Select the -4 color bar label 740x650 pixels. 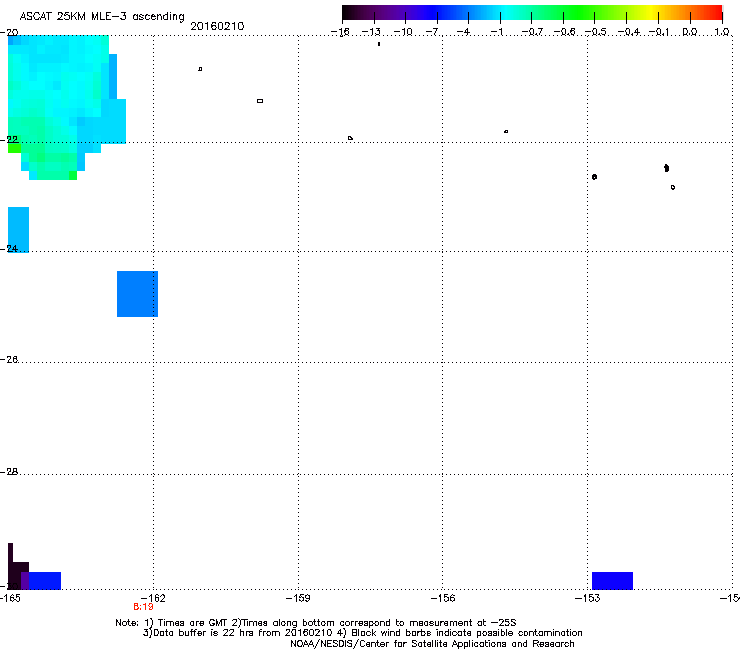point(464,32)
